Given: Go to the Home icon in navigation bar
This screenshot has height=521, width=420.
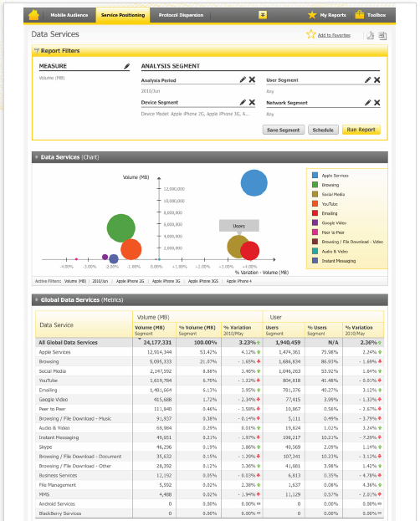Looking at the screenshot, I should (x=33, y=15).
